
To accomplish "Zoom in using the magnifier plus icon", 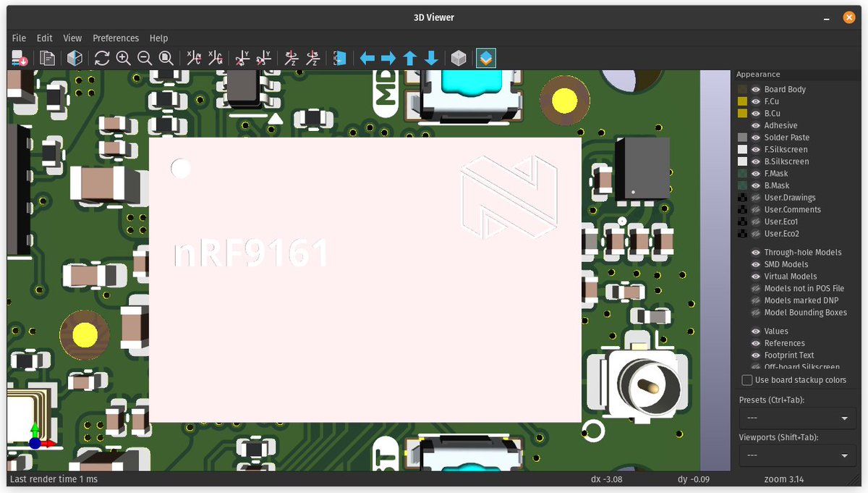I will [123, 58].
